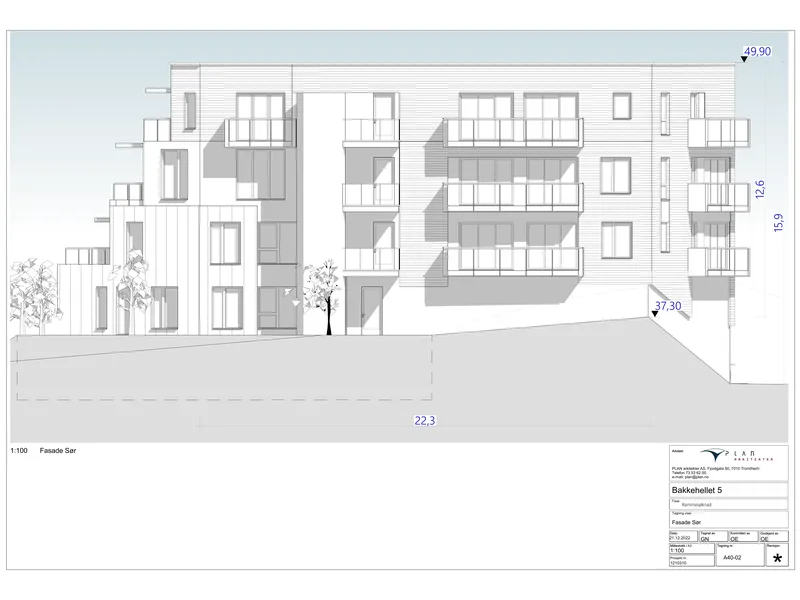Click the 37,30 ground elevation label

tap(668, 306)
